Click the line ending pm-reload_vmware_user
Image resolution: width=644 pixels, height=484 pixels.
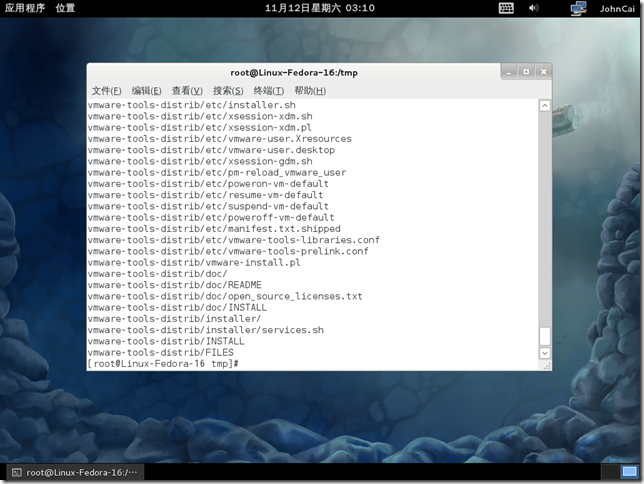[217, 173]
